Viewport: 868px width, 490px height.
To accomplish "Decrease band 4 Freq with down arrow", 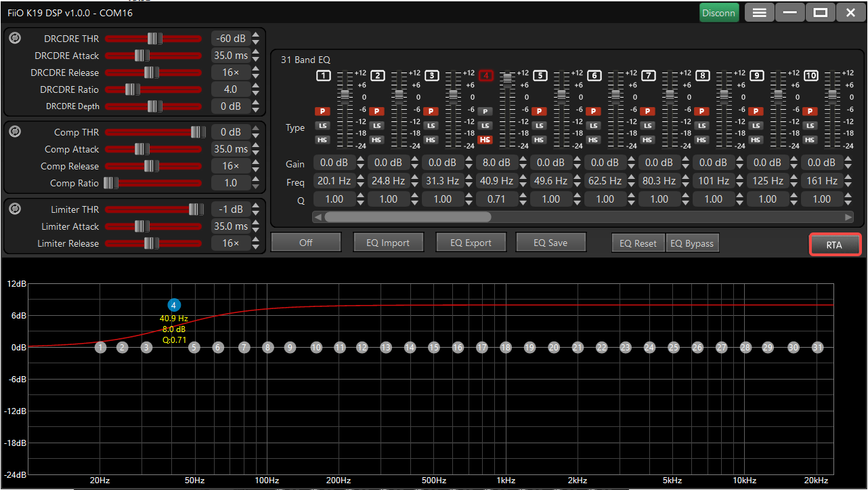I will [x=523, y=185].
